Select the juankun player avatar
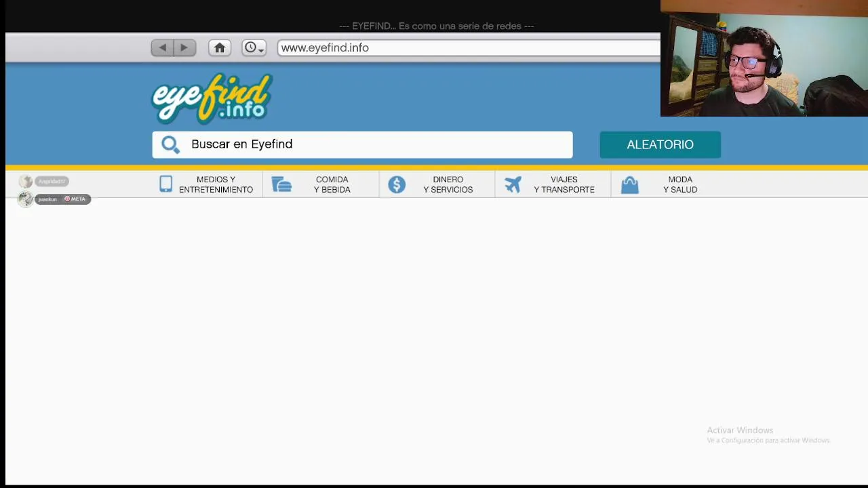Screen dimensions: 868x488 click(26, 199)
